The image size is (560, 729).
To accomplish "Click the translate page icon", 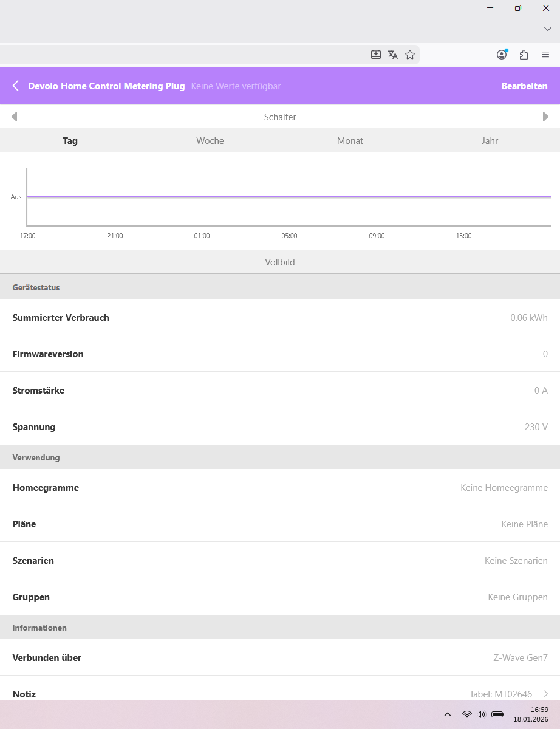I will click(x=393, y=55).
